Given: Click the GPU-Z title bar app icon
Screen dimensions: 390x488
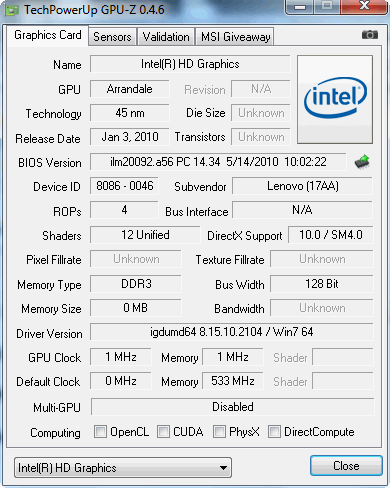Looking at the screenshot, I should click(x=12, y=10).
